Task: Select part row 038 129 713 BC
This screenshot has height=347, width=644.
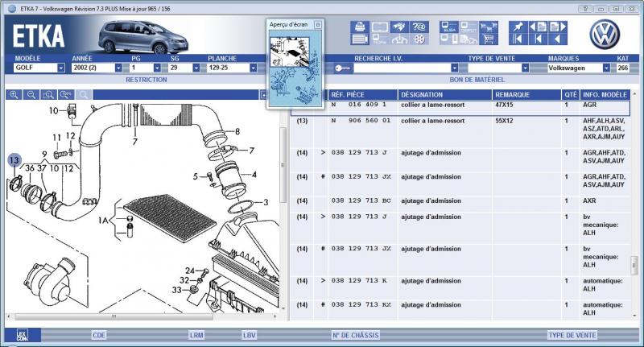Action: pyautogui.click(x=460, y=204)
